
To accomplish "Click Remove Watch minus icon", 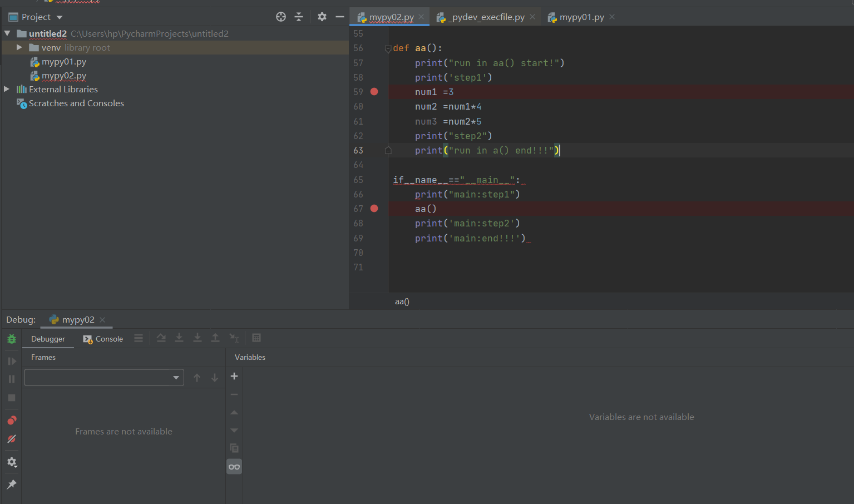I will (234, 394).
